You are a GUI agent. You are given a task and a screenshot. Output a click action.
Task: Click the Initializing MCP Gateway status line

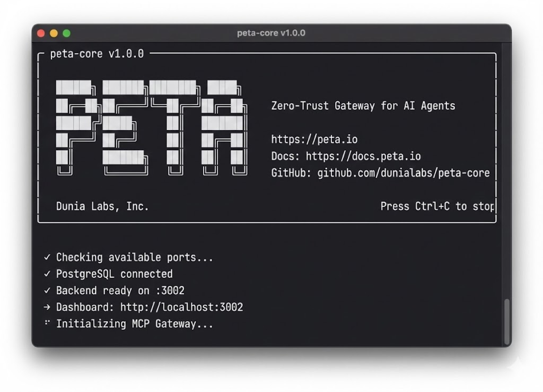pos(134,324)
